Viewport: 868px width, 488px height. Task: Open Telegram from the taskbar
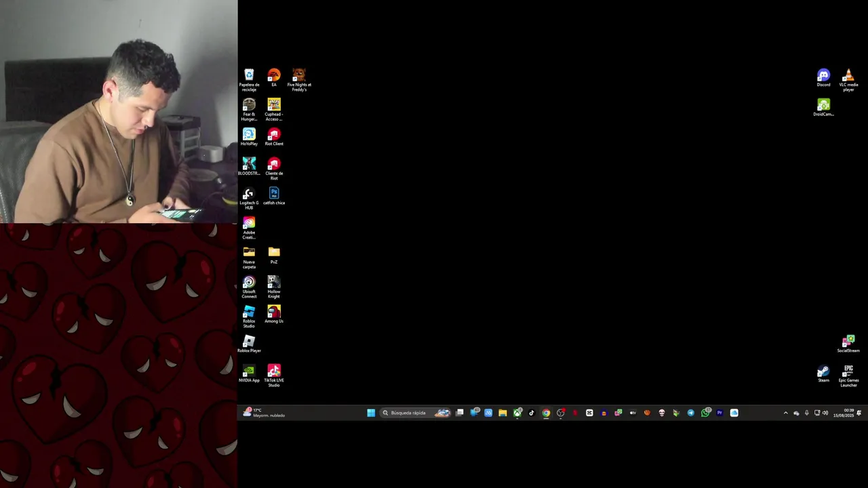(x=690, y=413)
